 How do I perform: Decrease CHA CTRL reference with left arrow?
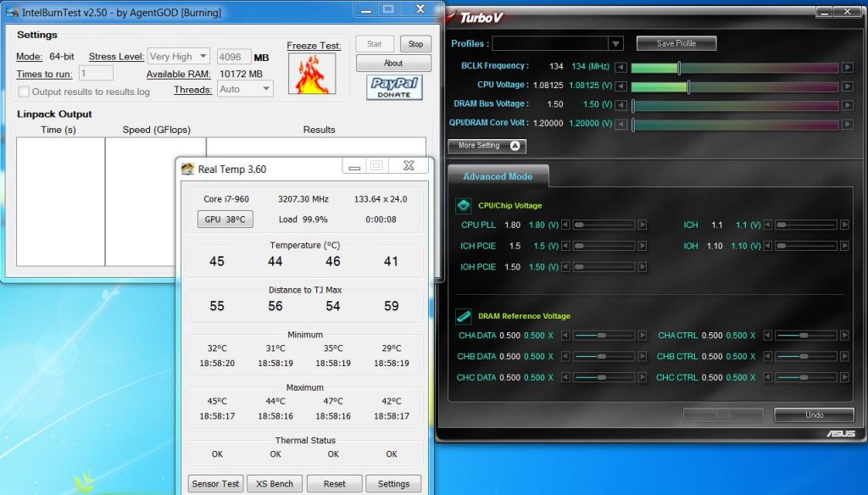click(767, 336)
